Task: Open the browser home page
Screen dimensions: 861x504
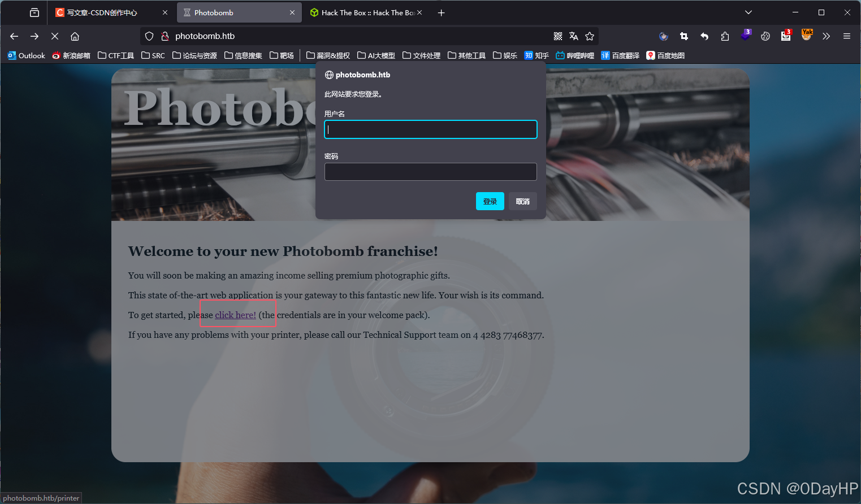Action: point(75,36)
